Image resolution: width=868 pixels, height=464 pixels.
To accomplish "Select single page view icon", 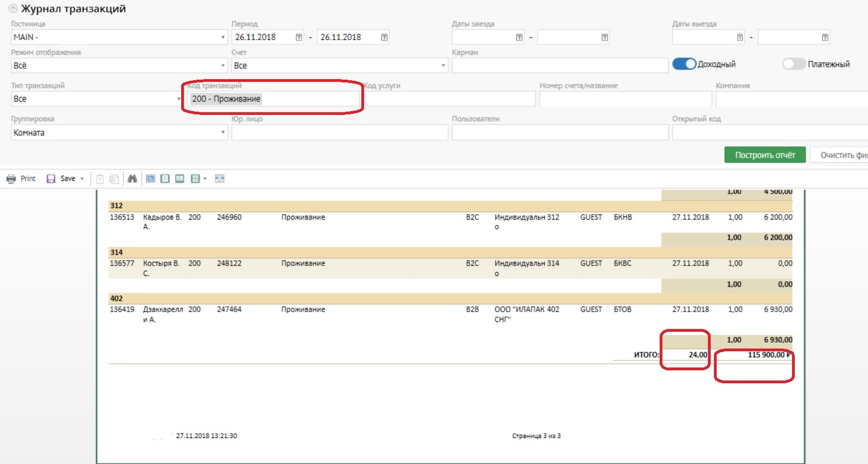I will click(165, 179).
